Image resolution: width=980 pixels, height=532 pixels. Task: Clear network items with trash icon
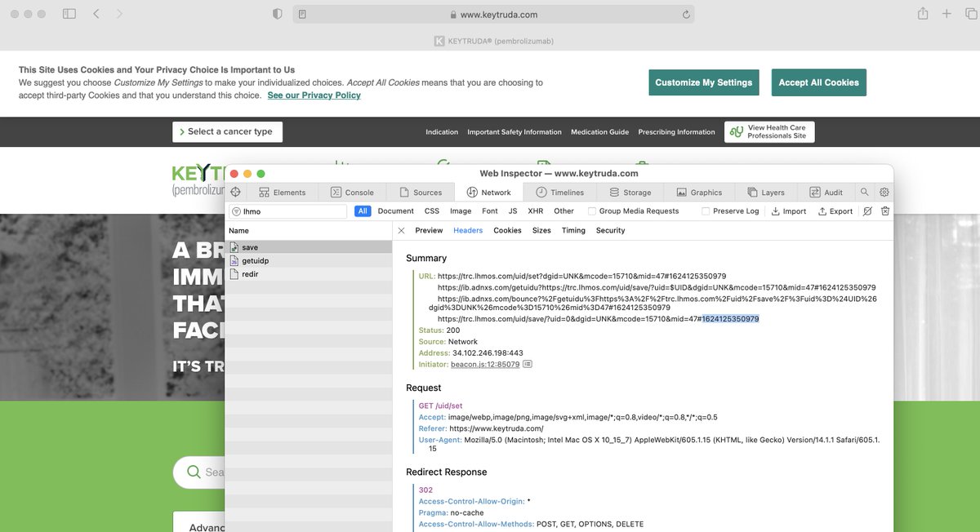coord(885,211)
